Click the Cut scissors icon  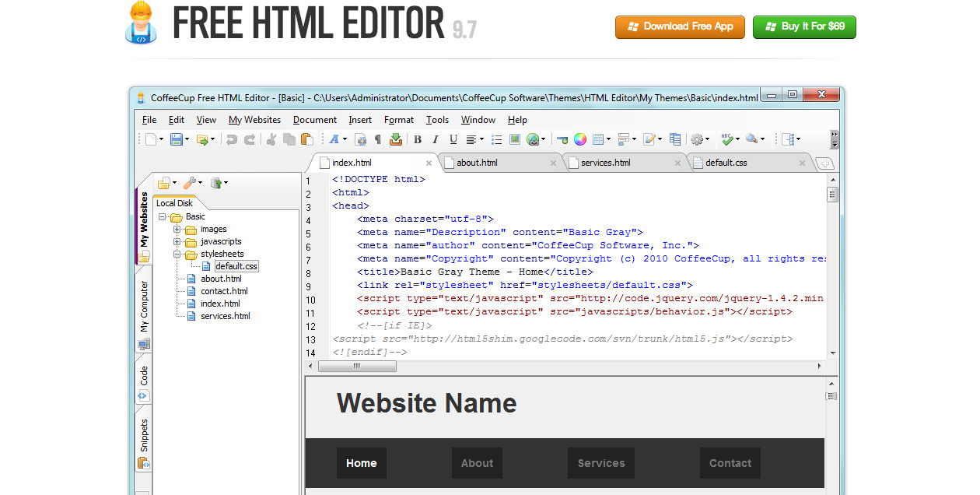click(271, 139)
